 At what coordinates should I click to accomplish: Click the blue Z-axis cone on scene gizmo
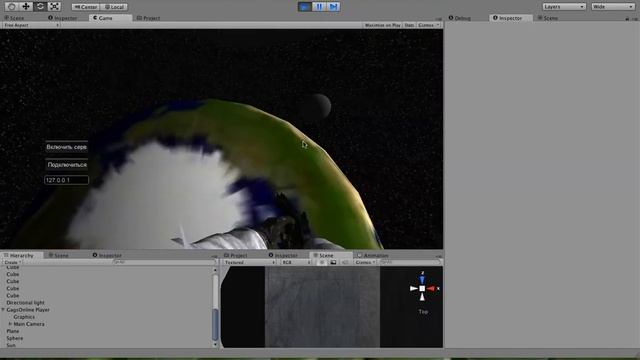point(422,279)
